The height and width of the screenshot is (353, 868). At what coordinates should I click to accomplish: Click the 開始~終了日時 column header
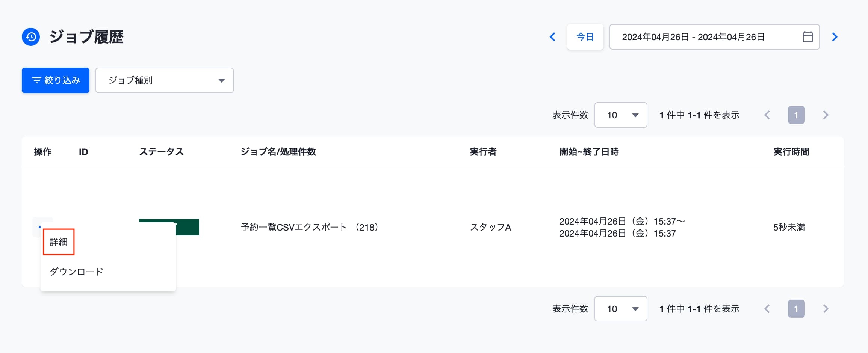[589, 152]
